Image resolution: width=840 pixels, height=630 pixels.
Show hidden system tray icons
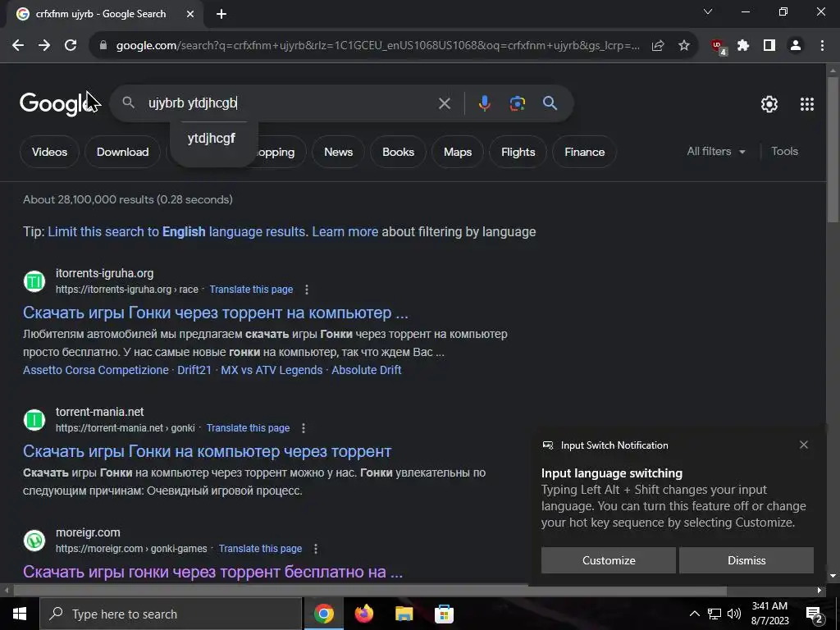pyautogui.click(x=694, y=614)
